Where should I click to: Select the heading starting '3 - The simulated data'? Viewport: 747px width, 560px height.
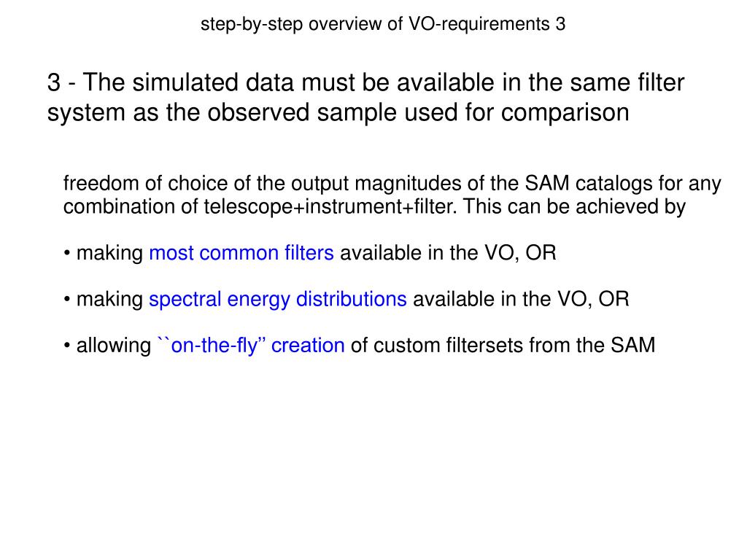coord(365,98)
